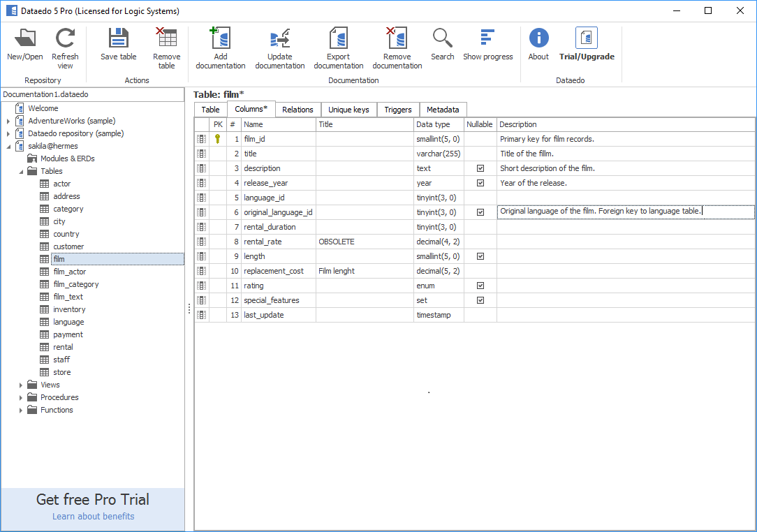Click the Trial/Upgrade button
The height and width of the screenshot is (532, 757).
click(587, 44)
